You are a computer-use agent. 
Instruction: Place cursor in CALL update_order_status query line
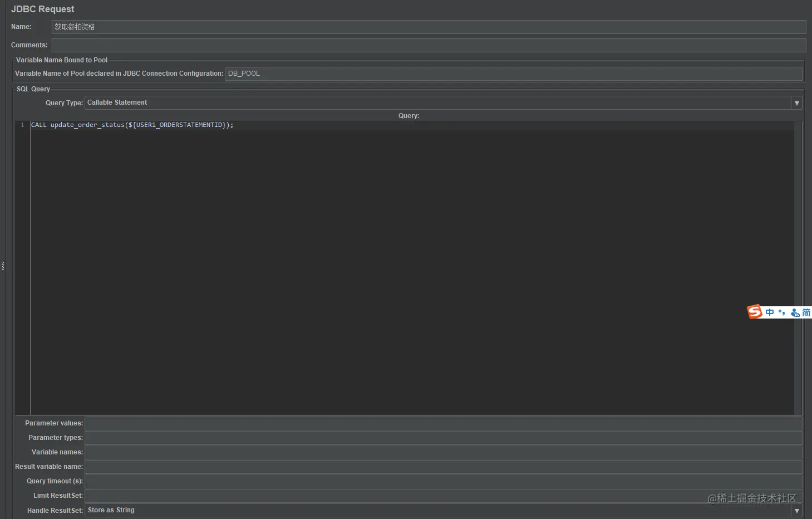(x=132, y=125)
